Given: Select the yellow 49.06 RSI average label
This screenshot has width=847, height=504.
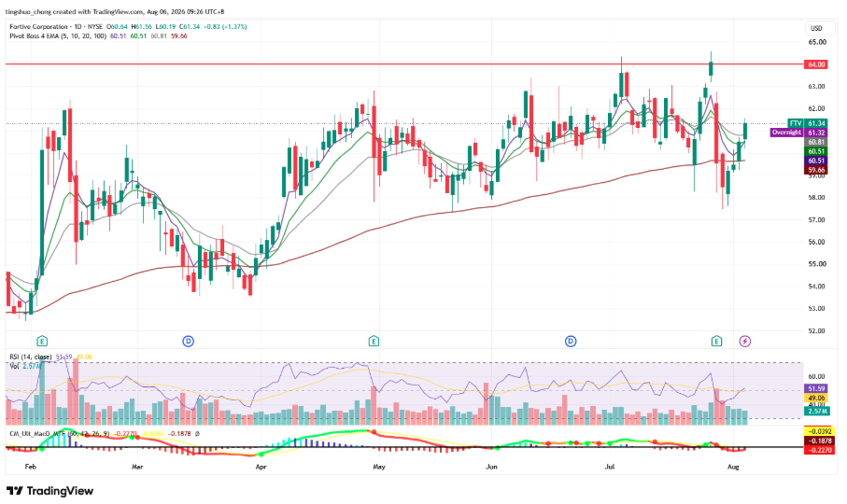Looking at the screenshot, I should [816, 399].
